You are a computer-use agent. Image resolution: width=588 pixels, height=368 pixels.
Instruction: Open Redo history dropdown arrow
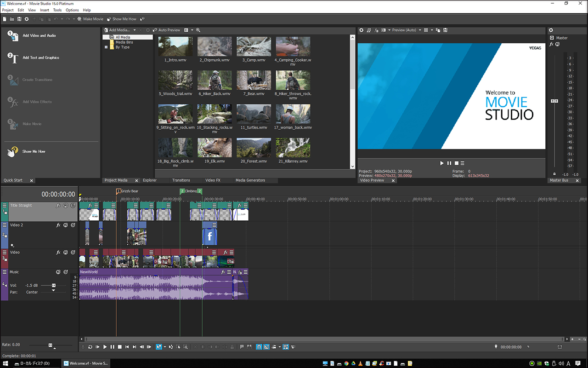tap(74, 19)
